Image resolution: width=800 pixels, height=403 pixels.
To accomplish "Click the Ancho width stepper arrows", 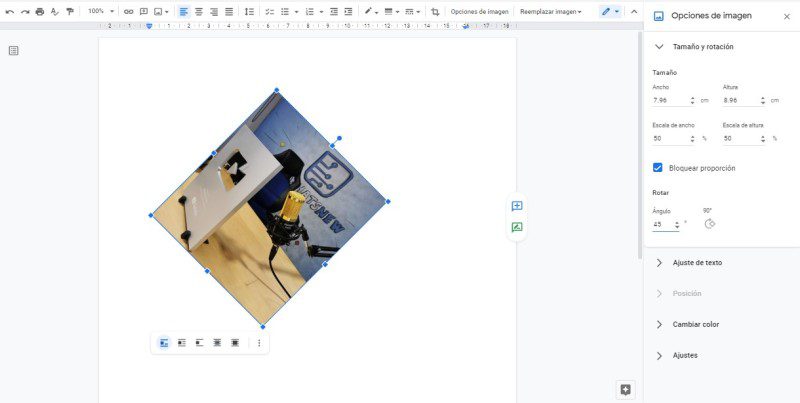I will [x=692, y=100].
